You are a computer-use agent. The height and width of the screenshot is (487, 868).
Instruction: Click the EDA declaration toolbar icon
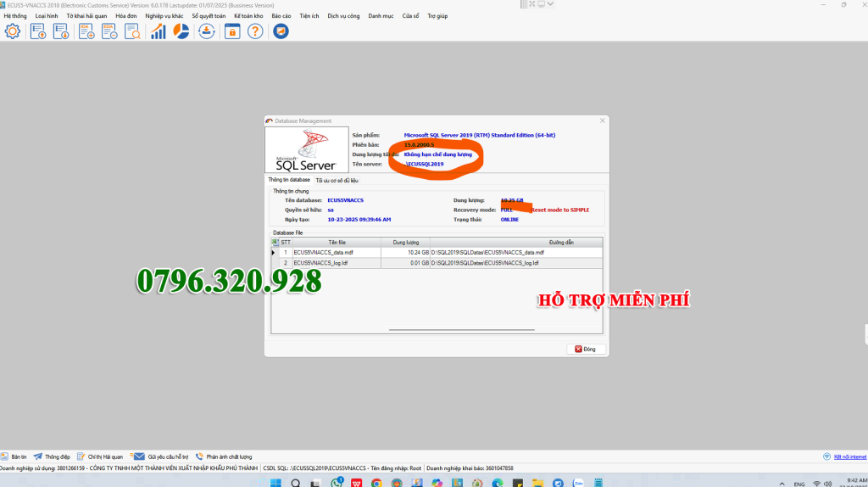point(109,31)
